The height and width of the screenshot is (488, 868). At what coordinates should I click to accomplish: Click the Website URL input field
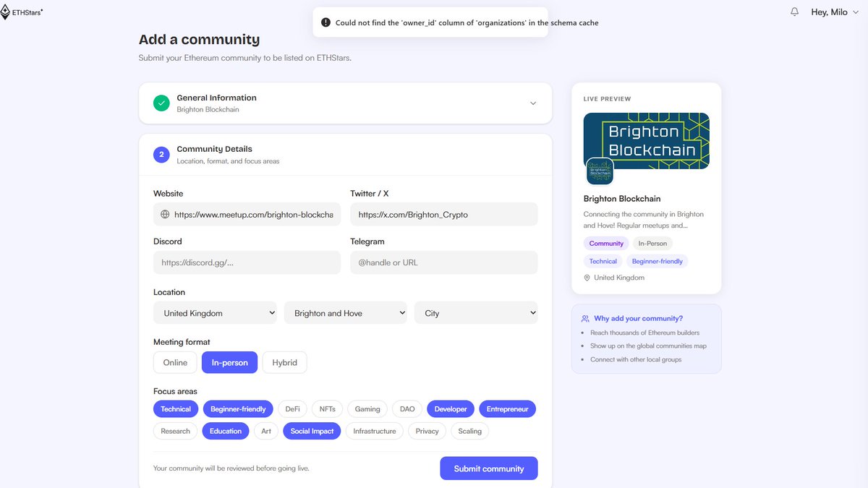(247, 215)
